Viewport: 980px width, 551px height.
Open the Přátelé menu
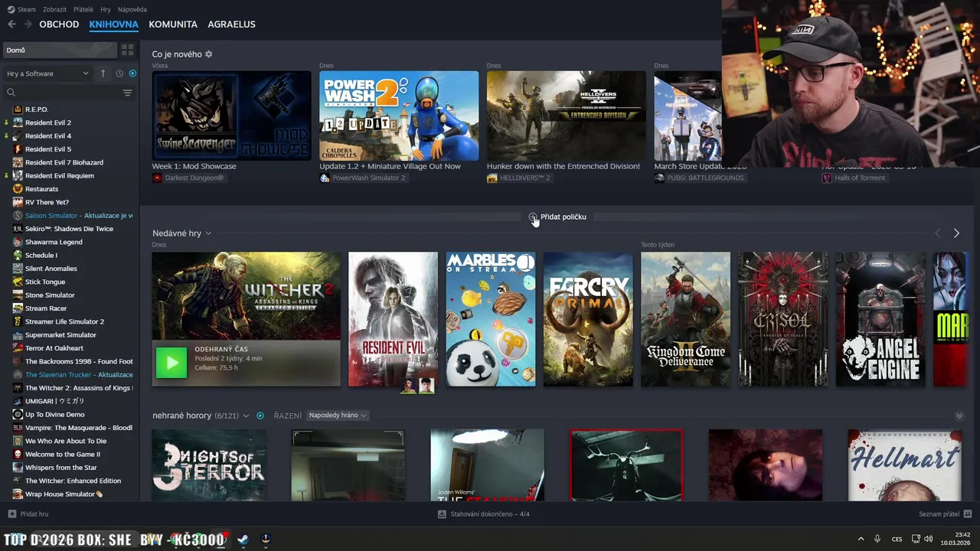[83, 9]
